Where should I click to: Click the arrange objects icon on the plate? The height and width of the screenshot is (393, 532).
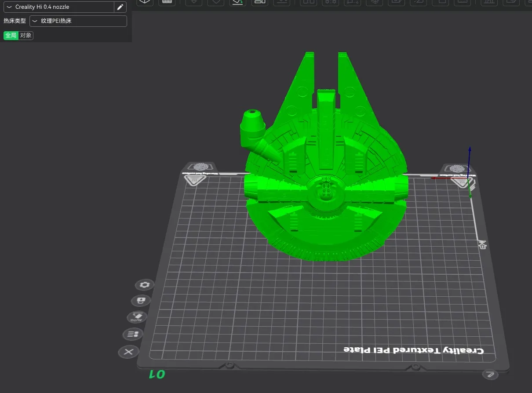point(133,334)
